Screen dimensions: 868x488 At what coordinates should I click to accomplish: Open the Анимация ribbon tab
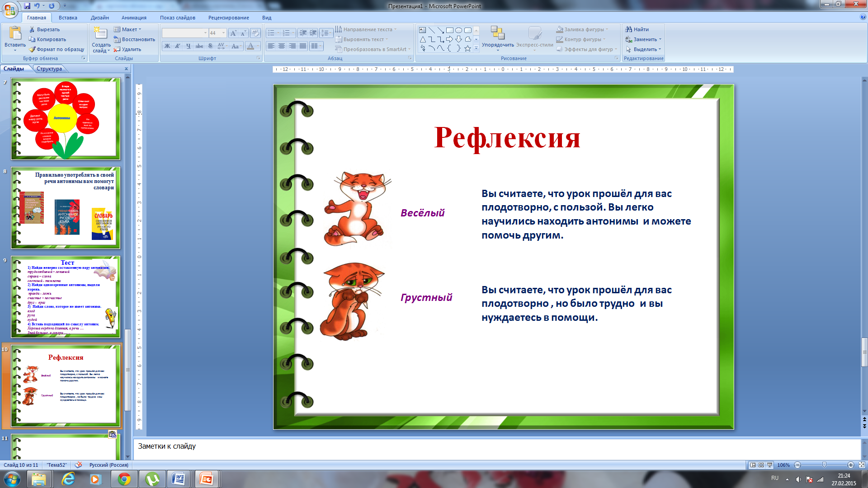point(134,18)
